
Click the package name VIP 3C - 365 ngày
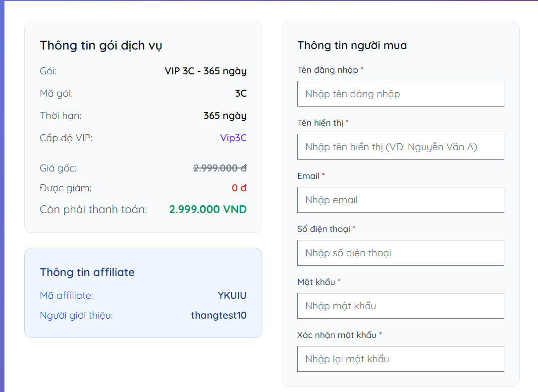(x=205, y=71)
